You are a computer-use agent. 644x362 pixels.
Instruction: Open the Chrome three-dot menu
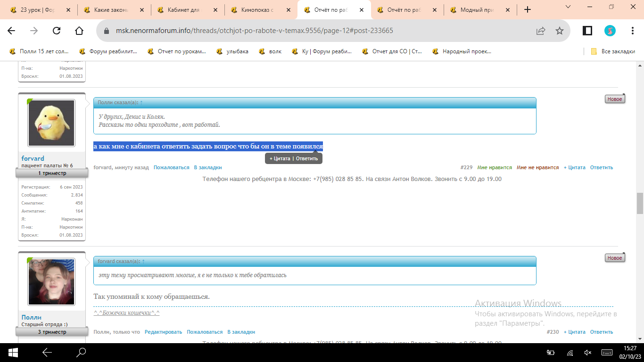coord(633,31)
